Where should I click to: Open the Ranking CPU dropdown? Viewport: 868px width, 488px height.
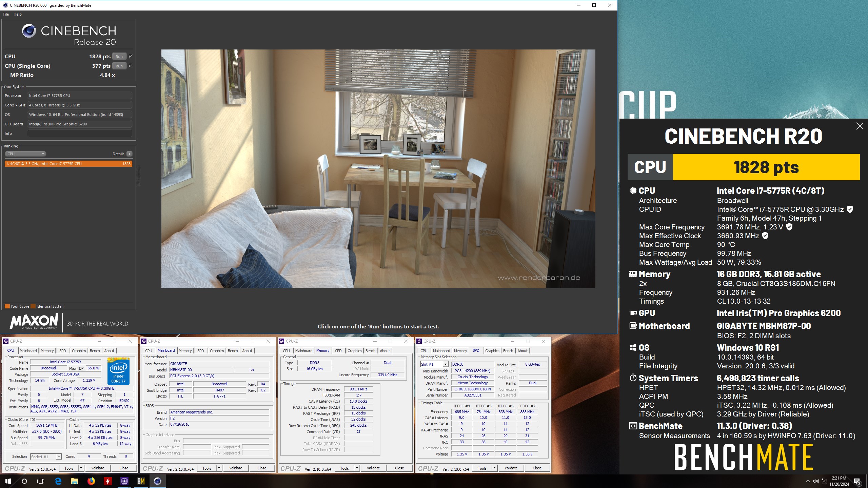(x=25, y=154)
